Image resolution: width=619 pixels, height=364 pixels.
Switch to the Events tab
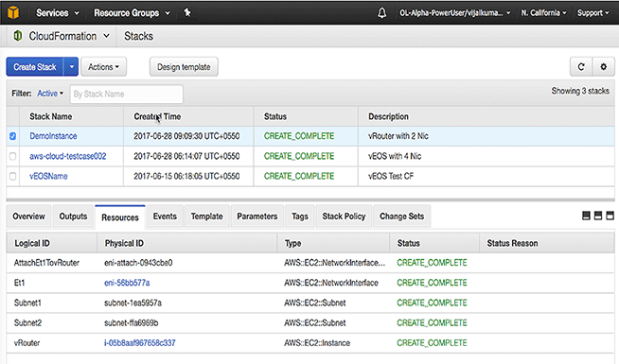pyautogui.click(x=165, y=217)
